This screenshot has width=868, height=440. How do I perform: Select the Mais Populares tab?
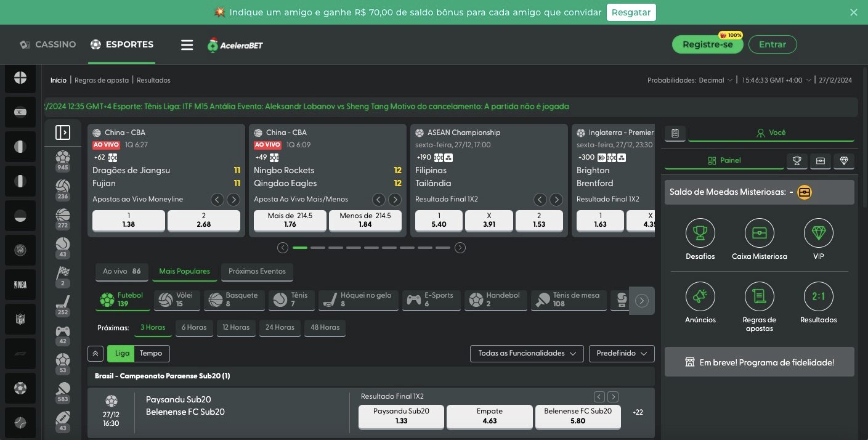point(184,272)
